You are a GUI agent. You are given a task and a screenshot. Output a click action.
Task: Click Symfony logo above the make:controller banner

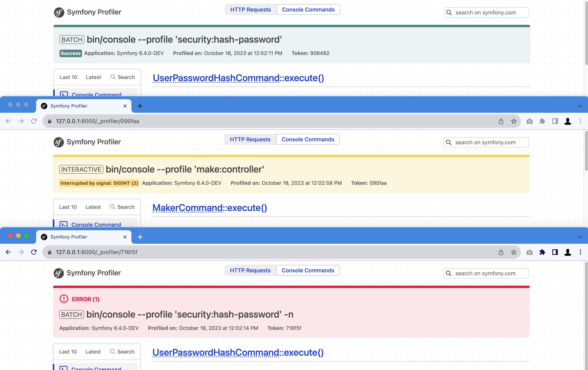pos(59,142)
